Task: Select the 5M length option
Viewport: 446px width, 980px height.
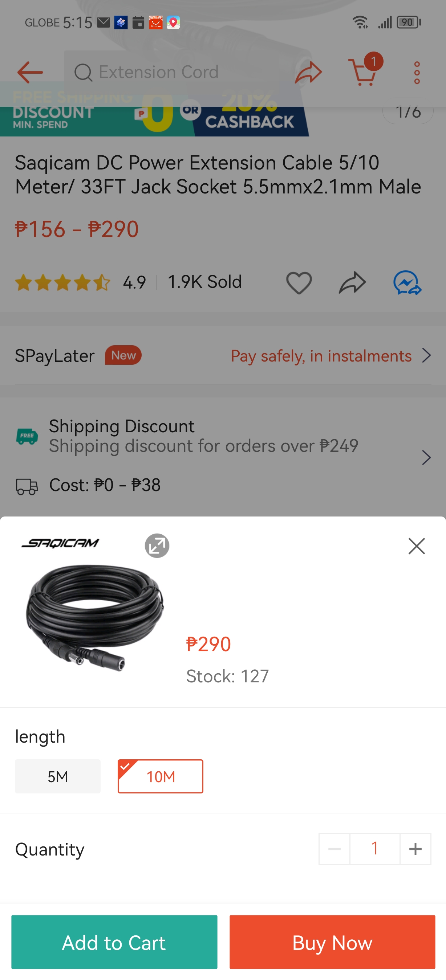Action: pyautogui.click(x=58, y=776)
